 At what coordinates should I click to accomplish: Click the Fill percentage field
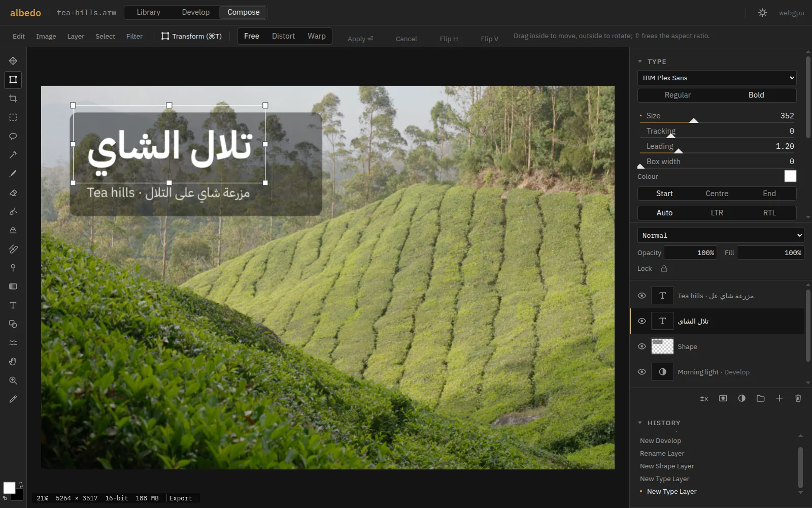pos(770,252)
